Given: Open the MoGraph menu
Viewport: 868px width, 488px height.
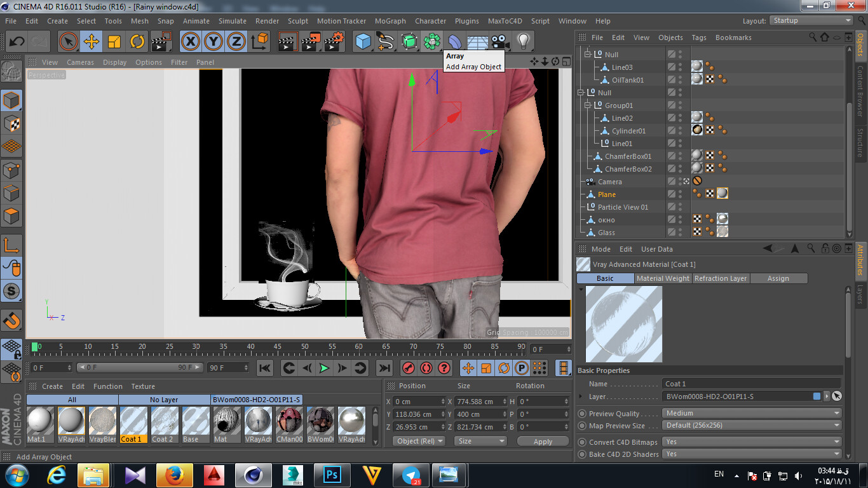Looking at the screenshot, I should tap(390, 21).
